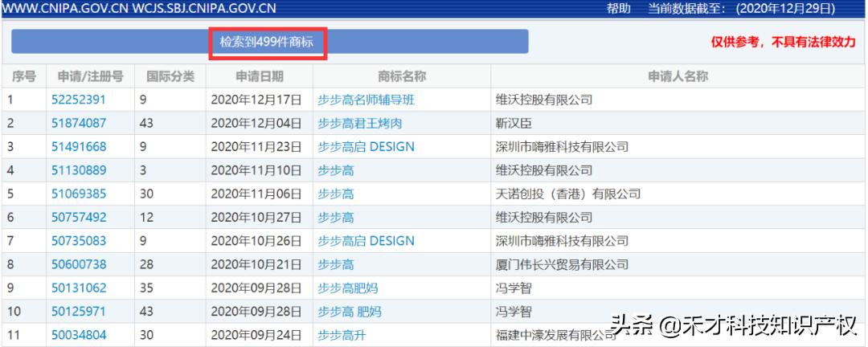Open trademark 步步高肥妈 in class 35
This screenshot has height=347, width=868.
click(348, 288)
